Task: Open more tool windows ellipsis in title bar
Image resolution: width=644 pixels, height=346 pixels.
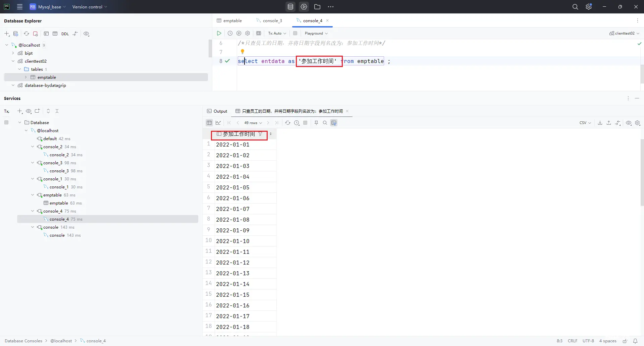Action: tap(331, 7)
